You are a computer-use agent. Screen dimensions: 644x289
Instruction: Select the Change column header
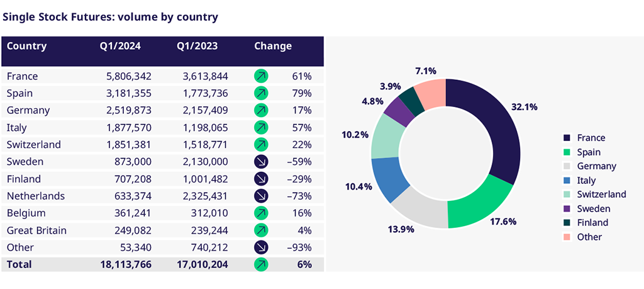click(273, 46)
